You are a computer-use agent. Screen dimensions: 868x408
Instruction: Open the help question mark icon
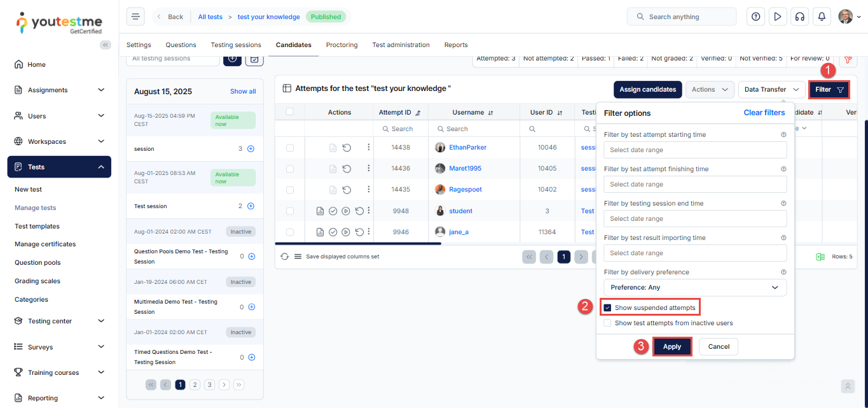755,17
